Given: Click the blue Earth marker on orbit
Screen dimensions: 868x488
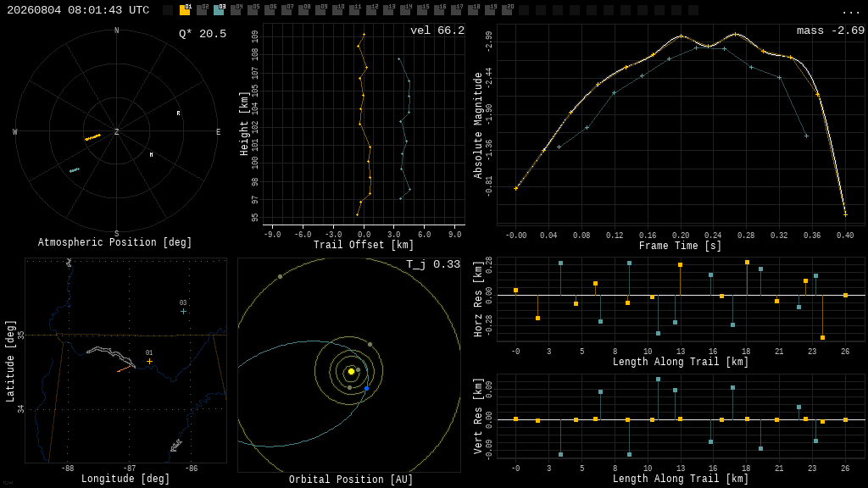Looking at the screenshot, I should point(366,388).
